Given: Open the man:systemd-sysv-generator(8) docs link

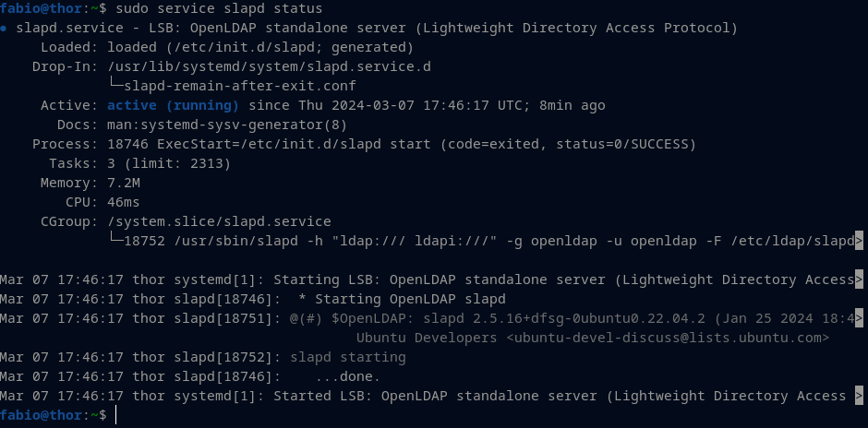Looking at the screenshot, I should 227,125.
